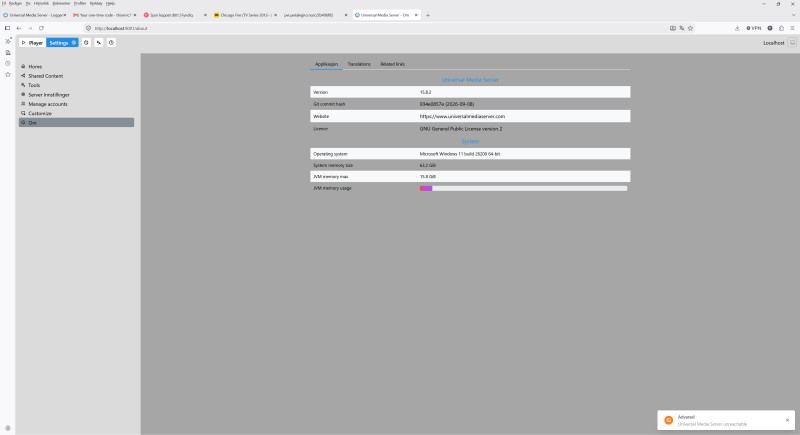The width and height of the screenshot is (800, 435).
Task: Close the 'Server unreachable' warning notification
Action: point(787,420)
